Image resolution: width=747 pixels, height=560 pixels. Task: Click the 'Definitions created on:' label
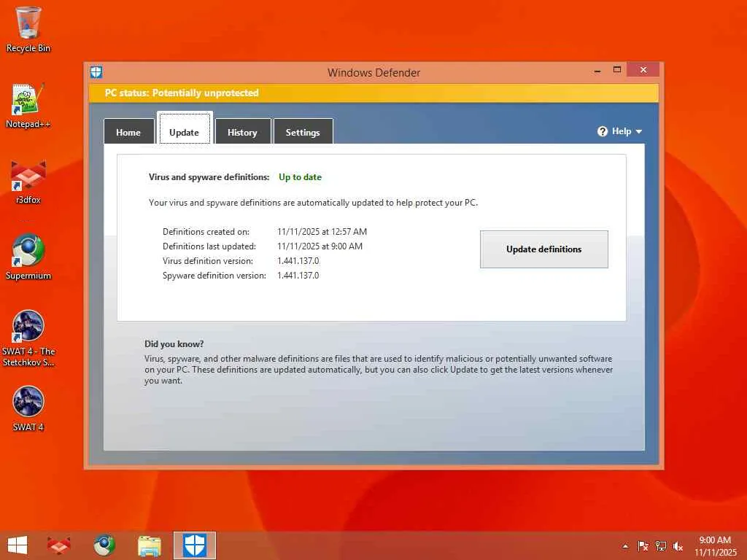tap(206, 232)
